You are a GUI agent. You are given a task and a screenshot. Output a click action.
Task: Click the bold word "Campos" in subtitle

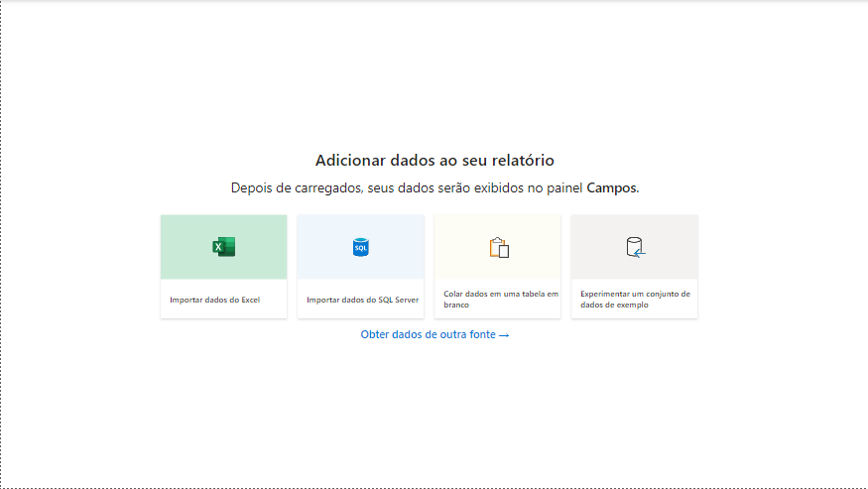[x=612, y=188]
